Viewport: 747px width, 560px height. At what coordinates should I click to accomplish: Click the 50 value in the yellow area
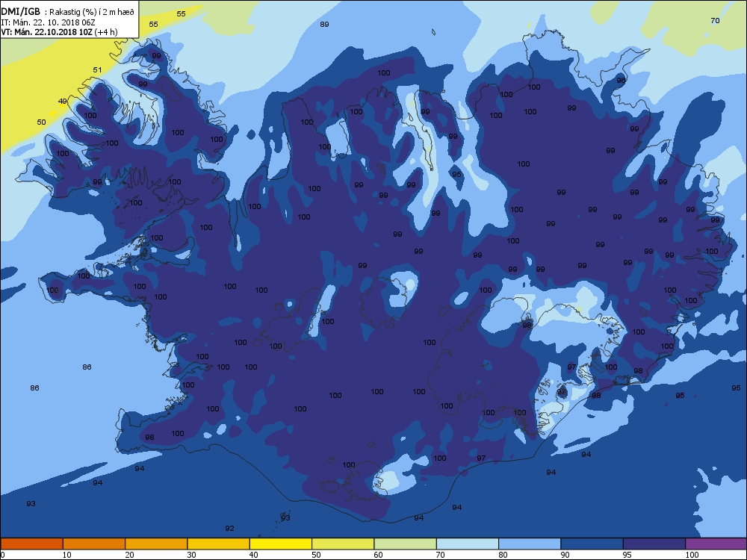click(x=41, y=122)
